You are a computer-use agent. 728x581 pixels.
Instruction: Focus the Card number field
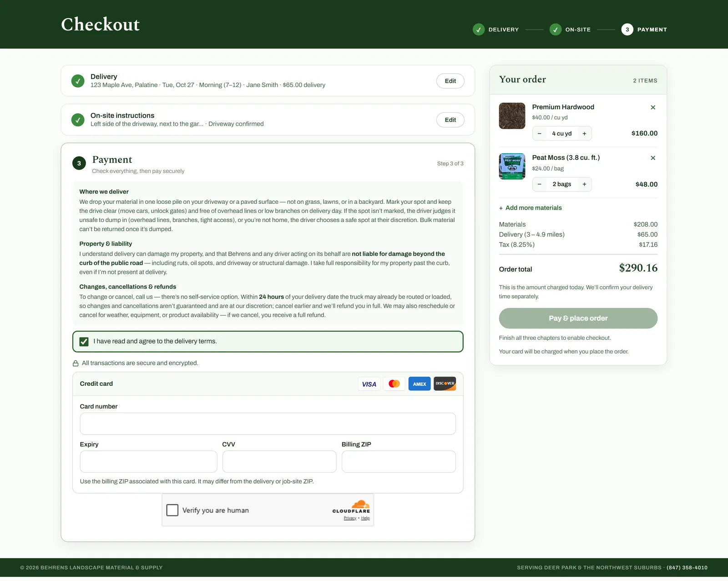pos(268,424)
